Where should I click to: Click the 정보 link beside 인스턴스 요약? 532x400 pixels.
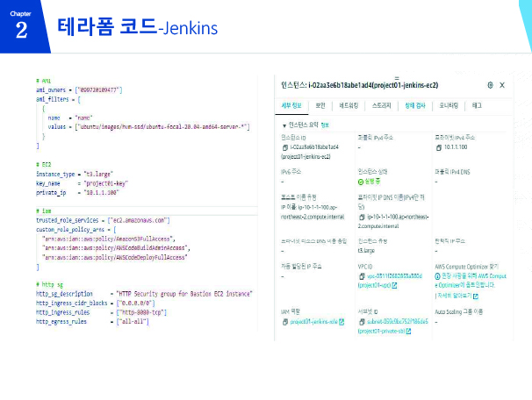[325, 125]
